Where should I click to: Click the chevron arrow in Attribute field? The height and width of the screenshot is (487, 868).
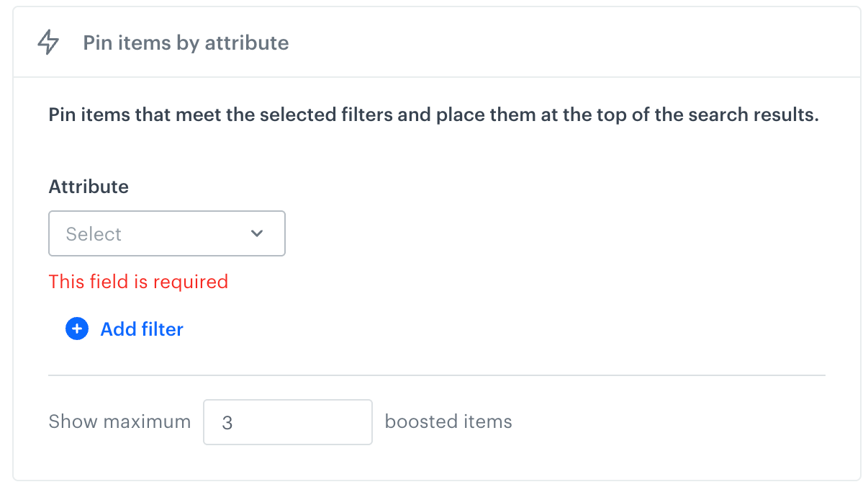(257, 233)
